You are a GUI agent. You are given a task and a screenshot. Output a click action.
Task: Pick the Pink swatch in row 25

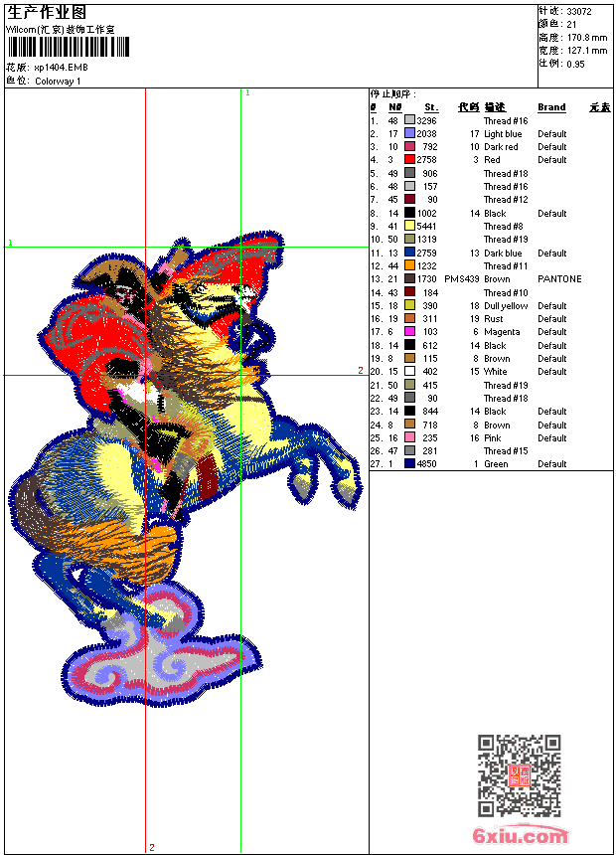tap(409, 437)
